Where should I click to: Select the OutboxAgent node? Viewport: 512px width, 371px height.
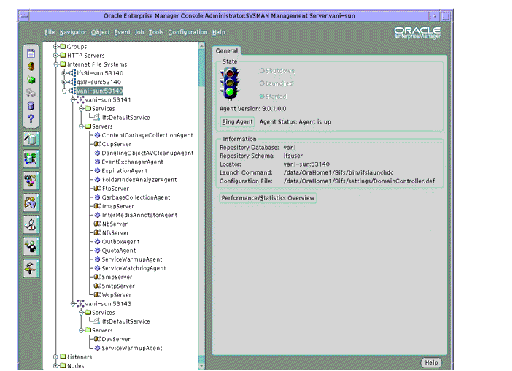120,241
